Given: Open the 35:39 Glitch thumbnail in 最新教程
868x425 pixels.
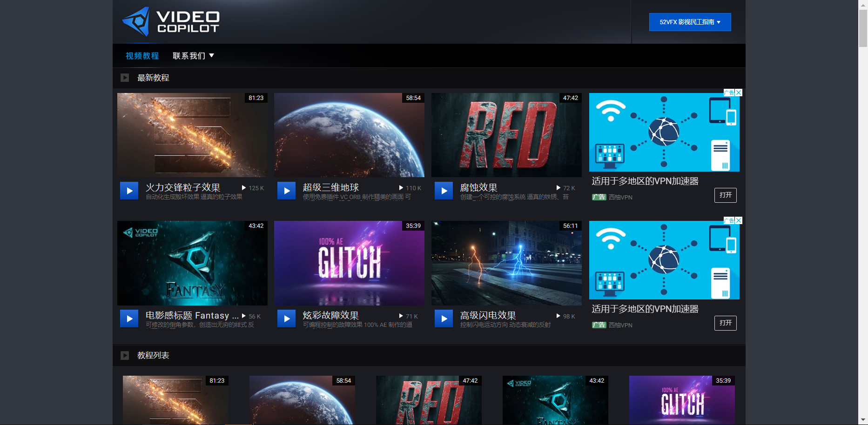Looking at the screenshot, I should coord(349,263).
